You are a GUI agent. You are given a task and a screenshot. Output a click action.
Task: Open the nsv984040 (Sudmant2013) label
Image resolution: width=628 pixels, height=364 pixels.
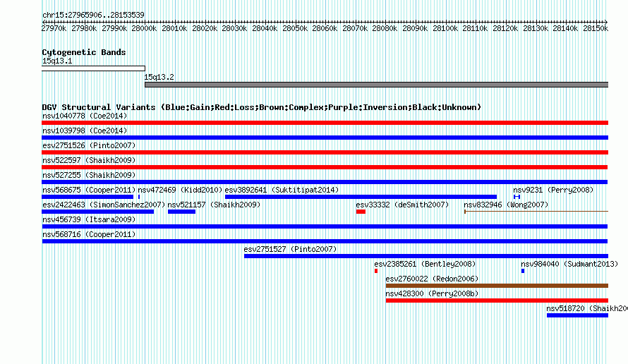(x=569, y=264)
